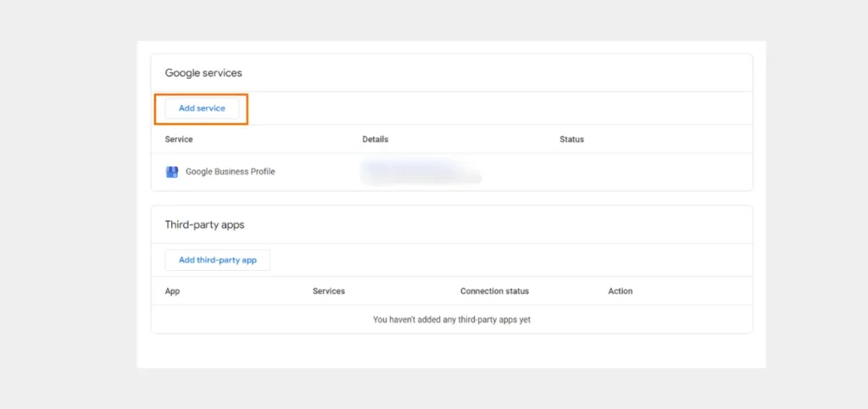Click the App column header
868x409 pixels.
[x=172, y=290]
